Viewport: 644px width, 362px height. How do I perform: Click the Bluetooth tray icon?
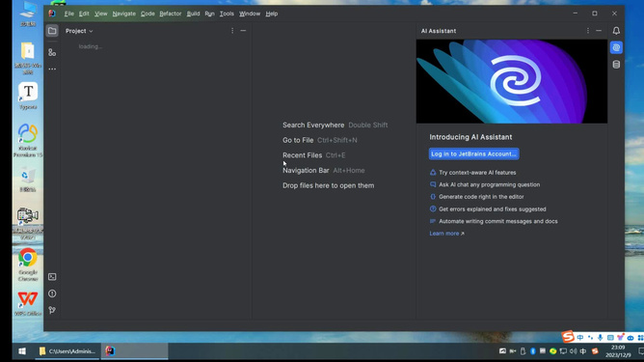tap(533, 350)
